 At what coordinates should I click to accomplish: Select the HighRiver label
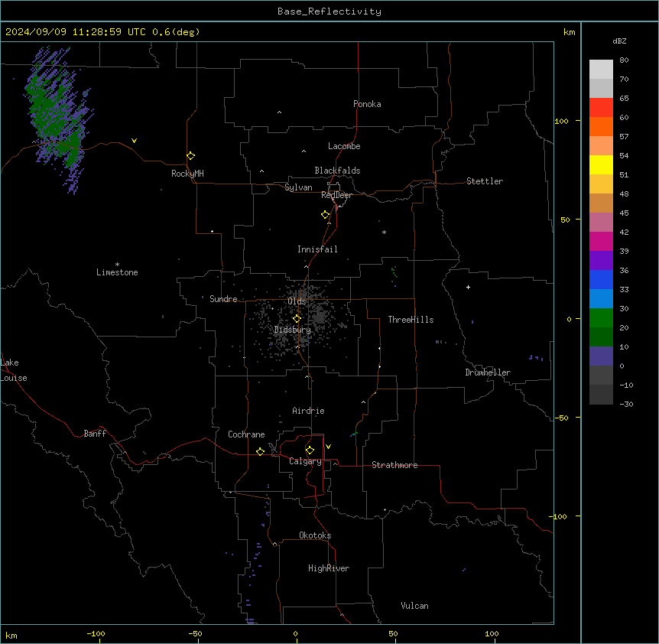329,568
